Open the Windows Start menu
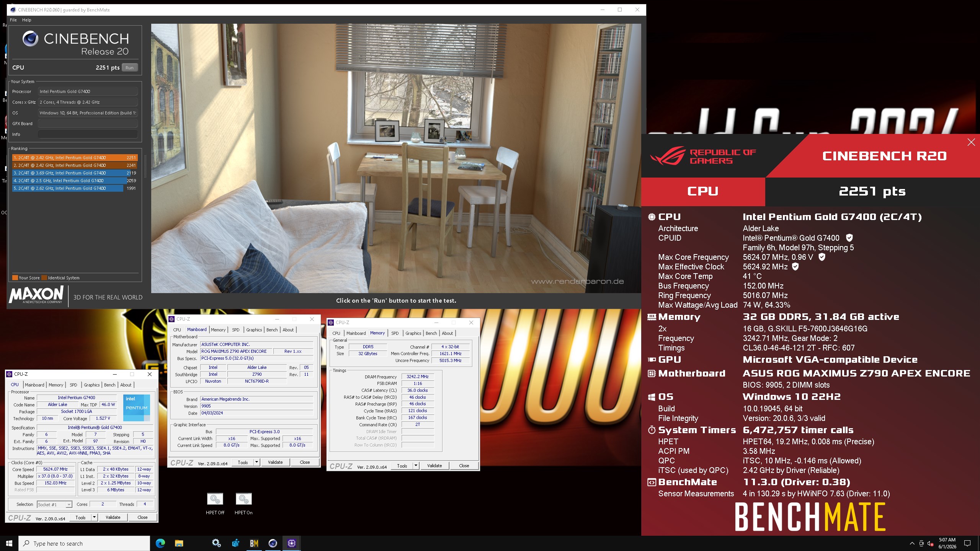Viewport: 980px width, 551px height. (x=9, y=543)
